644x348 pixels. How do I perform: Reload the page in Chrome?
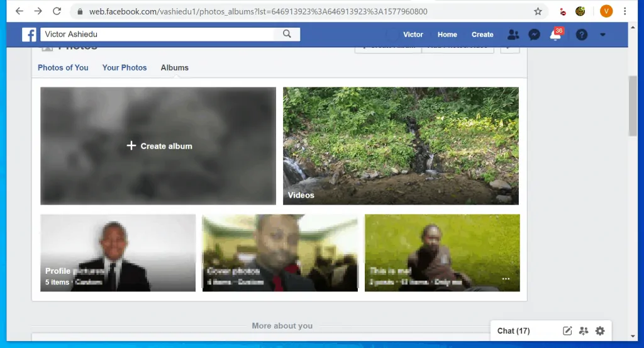57,11
